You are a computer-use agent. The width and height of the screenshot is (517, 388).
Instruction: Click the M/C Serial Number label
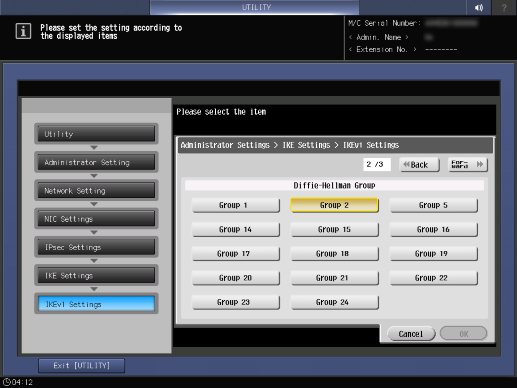[385, 23]
